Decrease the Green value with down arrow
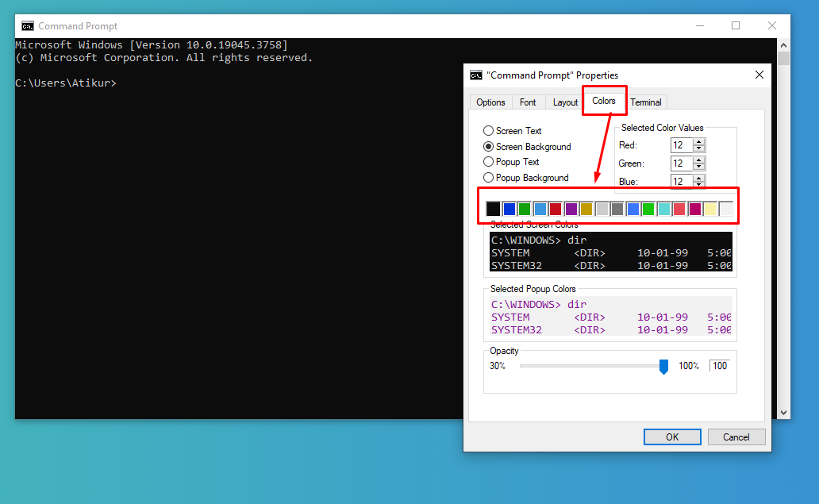The height and width of the screenshot is (504, 819). [699, 167]
